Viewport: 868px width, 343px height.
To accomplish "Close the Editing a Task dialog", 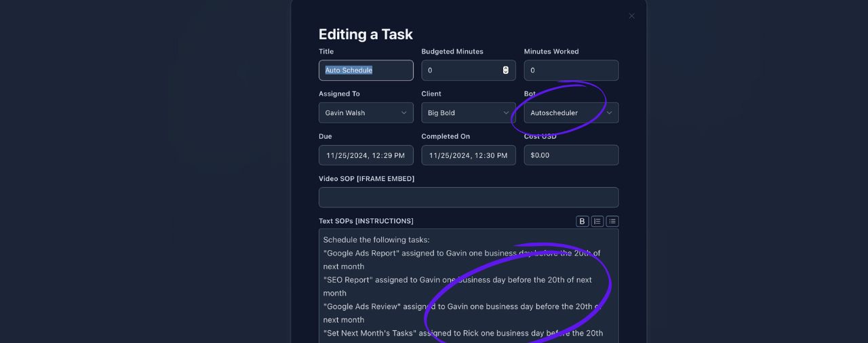I will click(631, 16).
